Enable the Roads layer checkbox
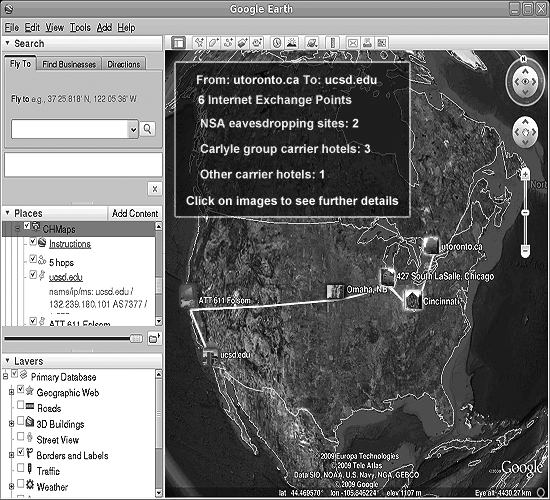This screenshot has height=500, width=550. pyautogui.click(x=21, y=405)
